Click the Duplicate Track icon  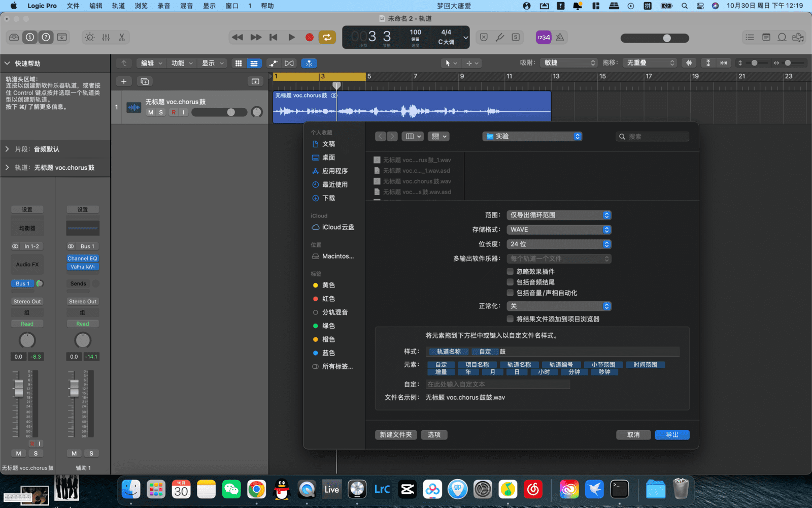[x=145, y=81]
